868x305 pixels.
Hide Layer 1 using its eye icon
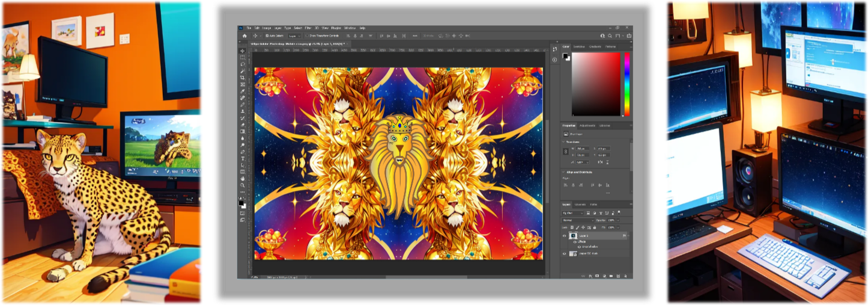click(564, 236)
